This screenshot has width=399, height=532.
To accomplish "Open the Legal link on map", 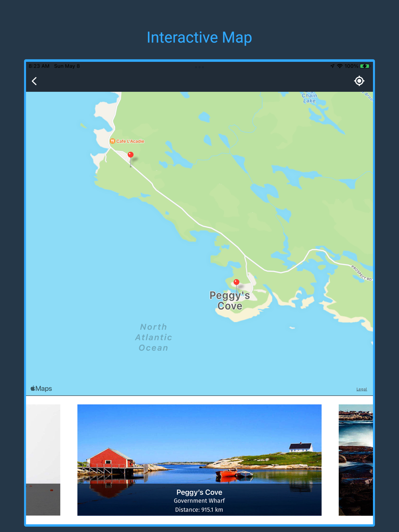I will tap(361, 389).
